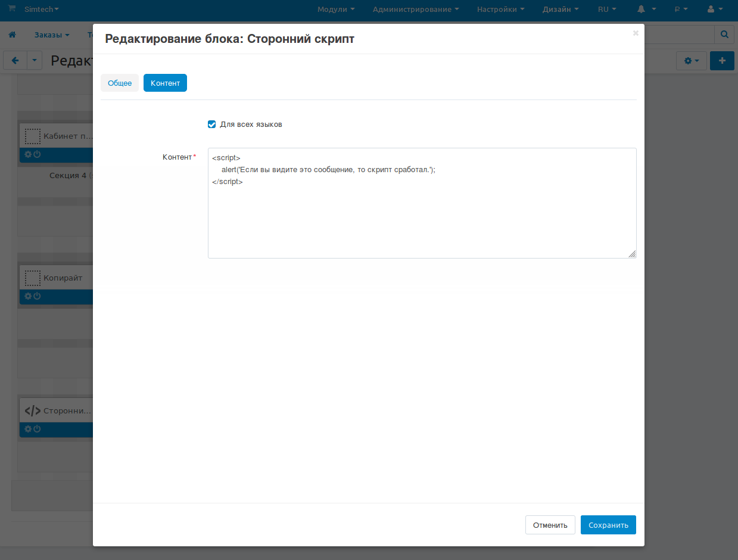Click the plus add button
This screenshot has height=560, width=738.
point(722,61)
